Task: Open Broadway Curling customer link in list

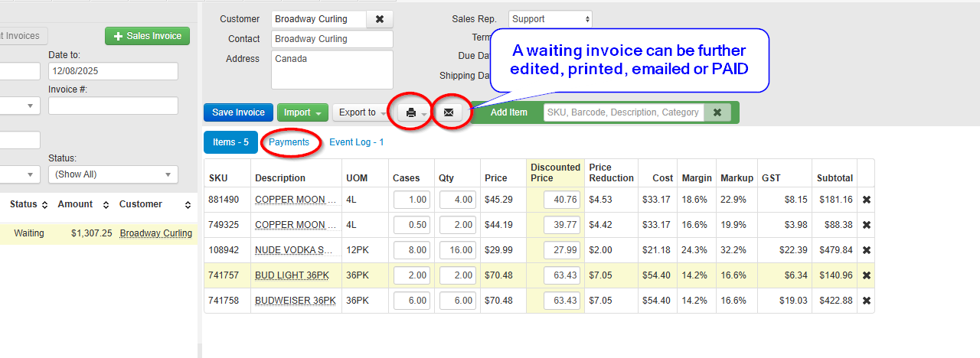Action: [x=156, y=233]
